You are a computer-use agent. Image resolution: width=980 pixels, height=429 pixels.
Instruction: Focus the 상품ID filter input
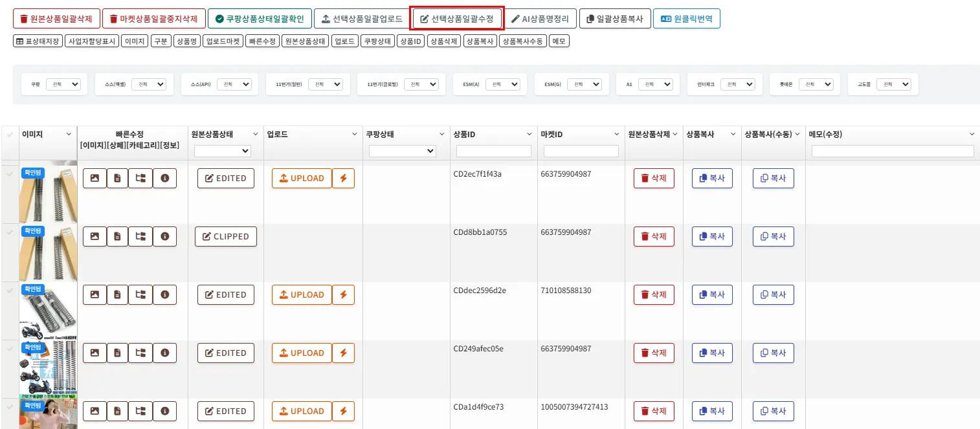(493, 151)
